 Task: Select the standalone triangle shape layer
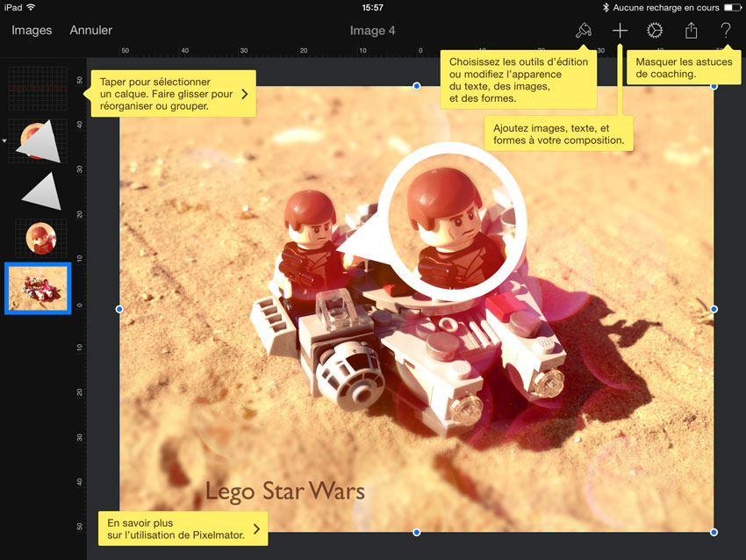pyautogui.click(x=42, y=191)
